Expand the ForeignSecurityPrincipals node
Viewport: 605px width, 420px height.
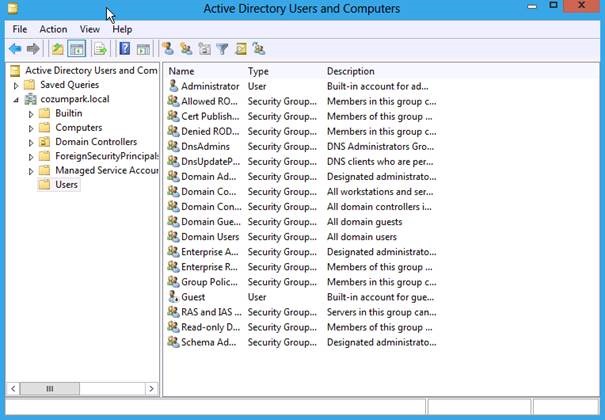pos(31,157)
